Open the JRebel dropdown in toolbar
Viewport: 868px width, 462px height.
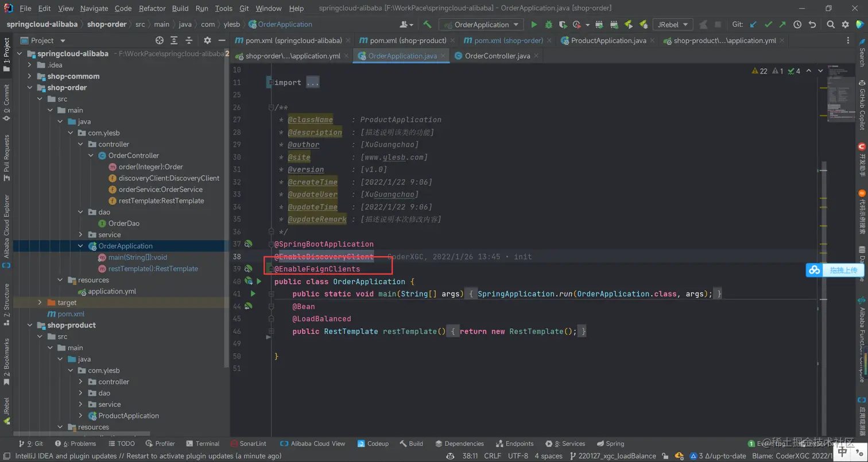(673, 25)
